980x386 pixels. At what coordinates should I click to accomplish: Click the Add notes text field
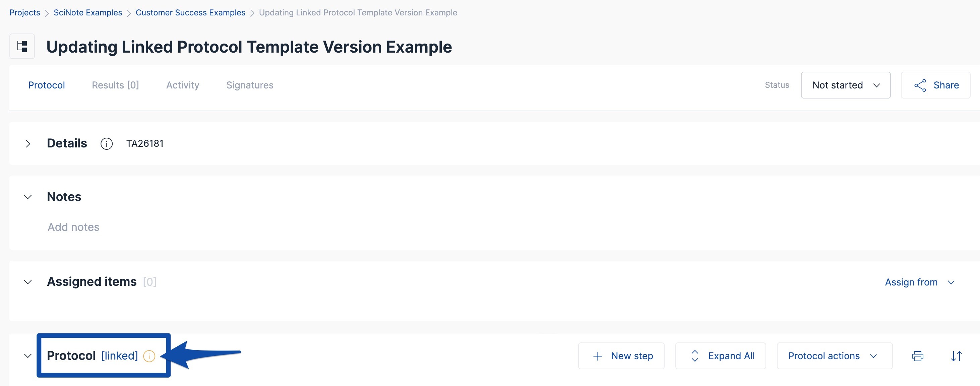73,227
